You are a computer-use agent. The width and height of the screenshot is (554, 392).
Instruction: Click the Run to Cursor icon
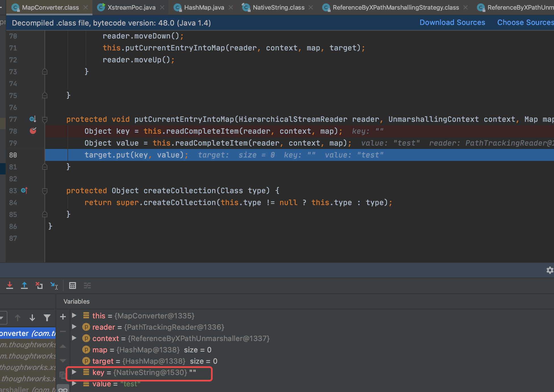[54, 286]
